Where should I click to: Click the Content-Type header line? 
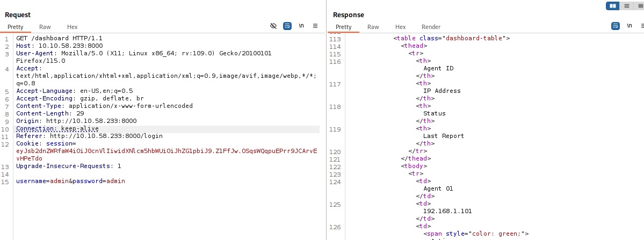coord(104,106)
